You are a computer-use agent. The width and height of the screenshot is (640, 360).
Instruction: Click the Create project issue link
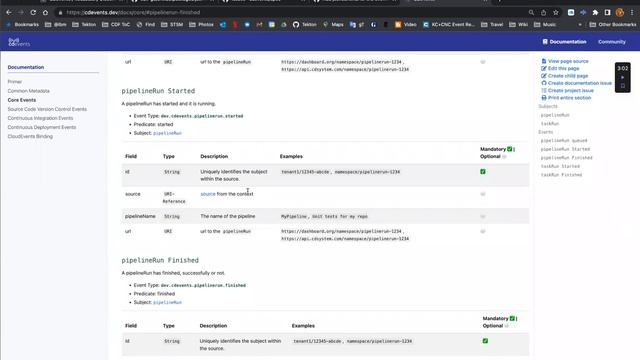tap(571, 90)
